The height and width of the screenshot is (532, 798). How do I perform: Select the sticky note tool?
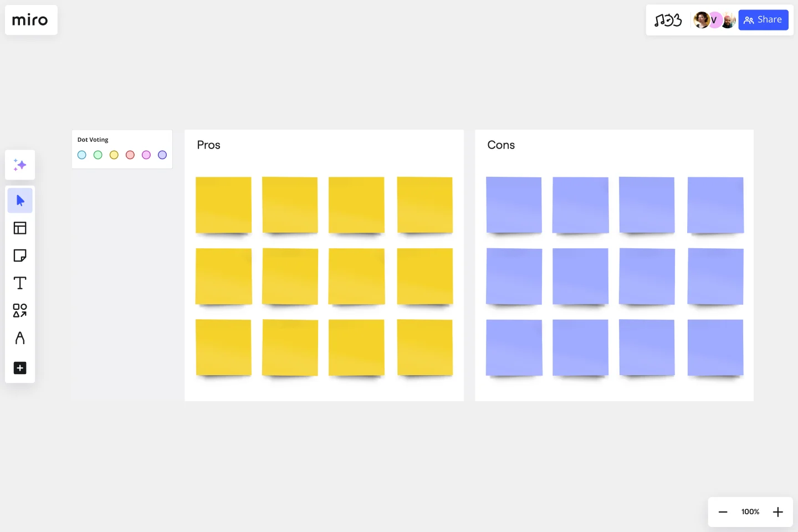(20, 255)
